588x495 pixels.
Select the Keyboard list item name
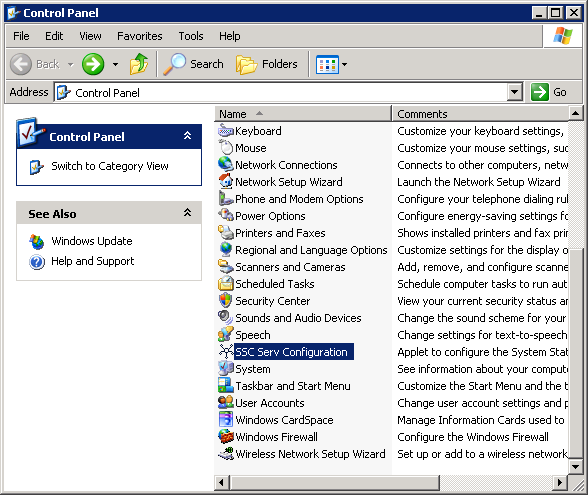click(258, 131)
